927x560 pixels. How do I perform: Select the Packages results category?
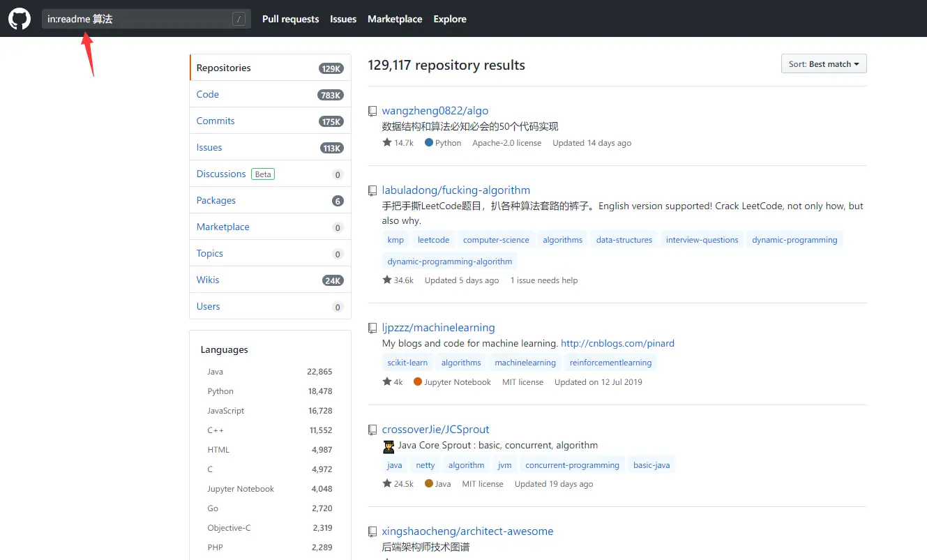click(270, 200)
